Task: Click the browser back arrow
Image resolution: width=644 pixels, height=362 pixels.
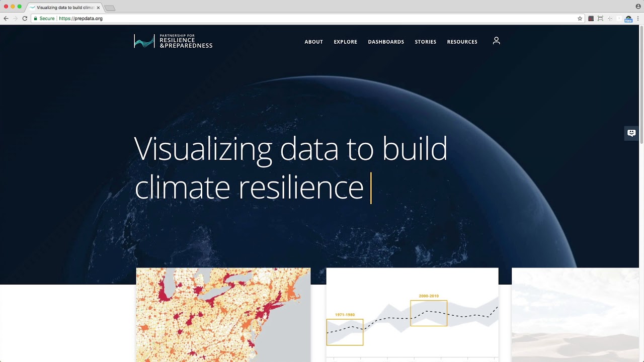Action: click(6, 19)
